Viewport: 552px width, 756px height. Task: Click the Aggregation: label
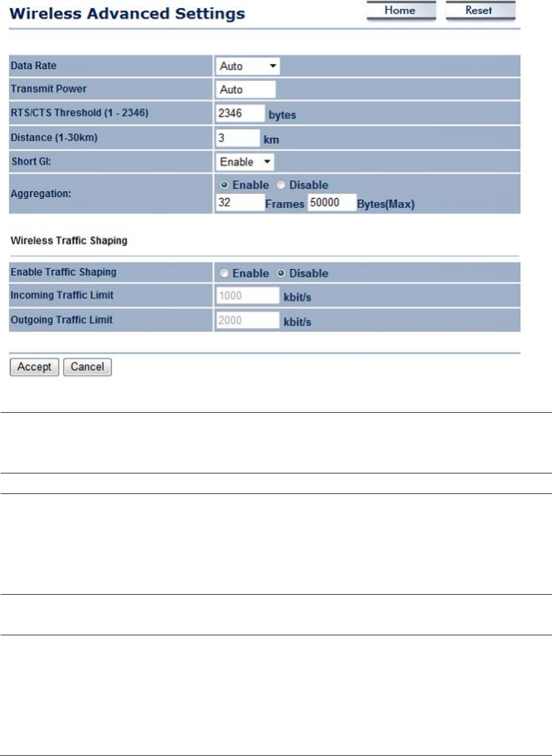point(41,194)
